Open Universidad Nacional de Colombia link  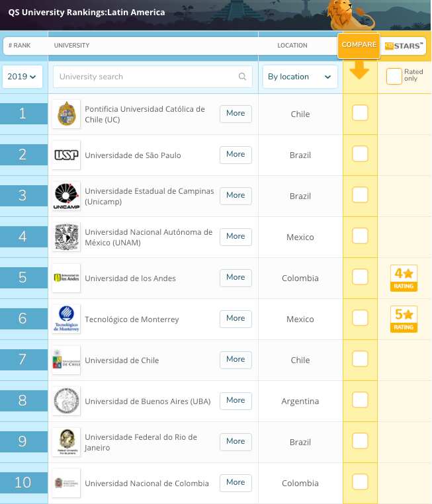[147, 483]
